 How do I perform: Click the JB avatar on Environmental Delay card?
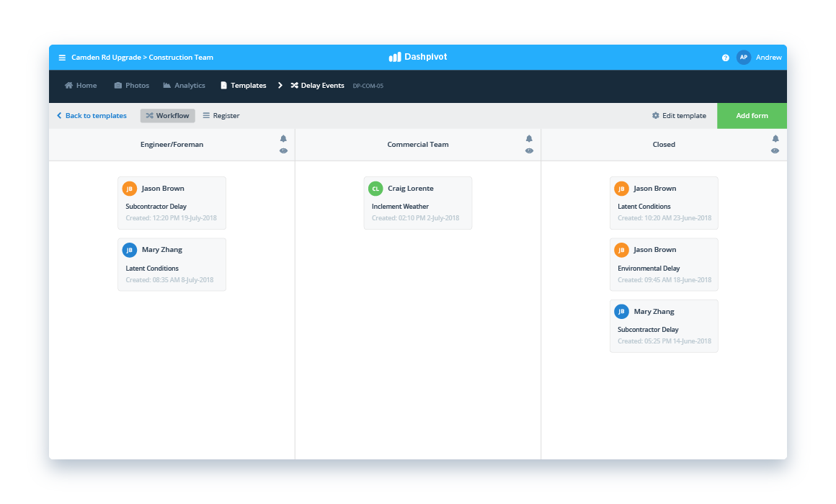pyautogui.click(x=621, y=250)
